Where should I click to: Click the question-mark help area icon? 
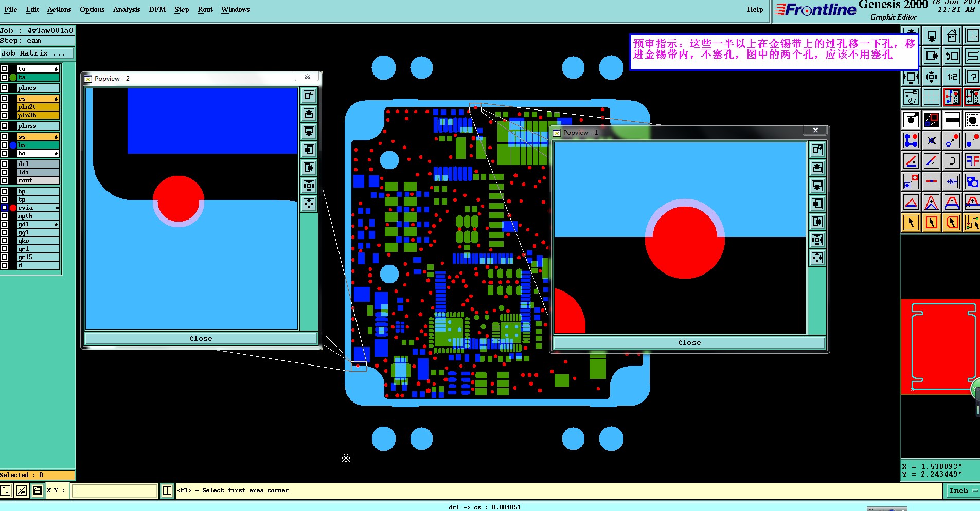972,77
